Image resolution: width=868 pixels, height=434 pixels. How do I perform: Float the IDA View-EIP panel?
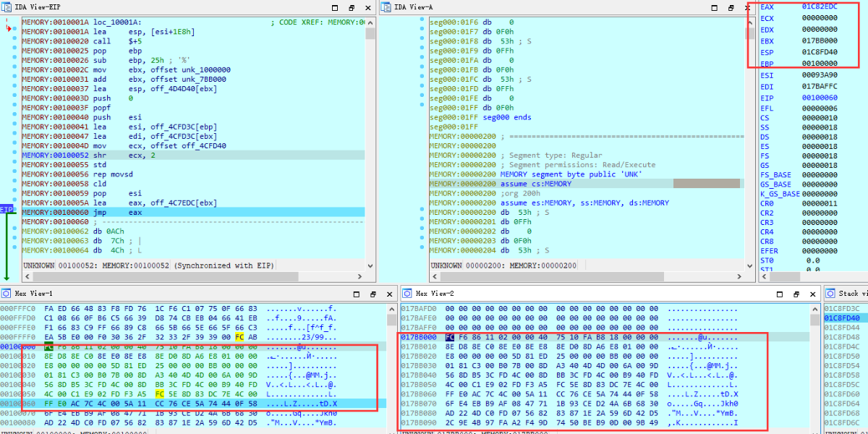pyautogui.click(x=352, y=7)
